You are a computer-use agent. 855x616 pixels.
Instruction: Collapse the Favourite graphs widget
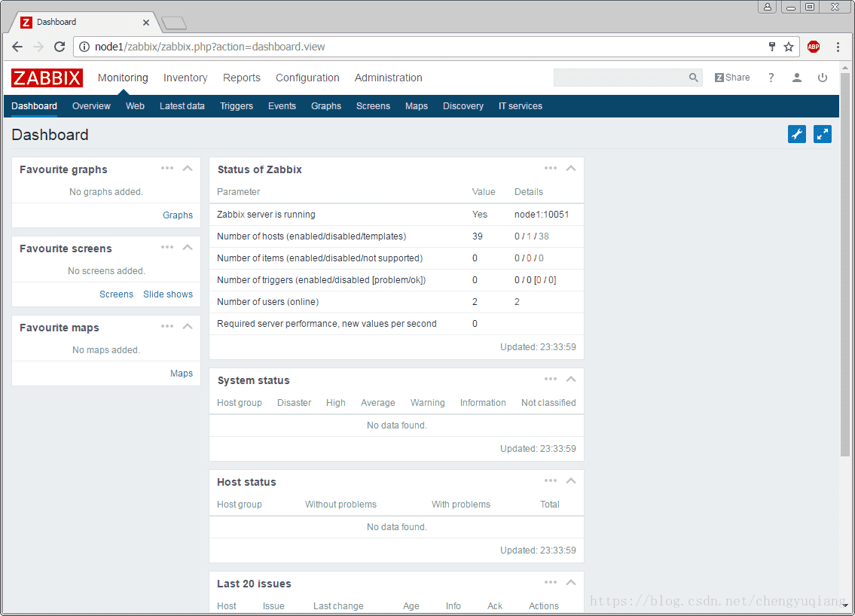click(188, 169)
